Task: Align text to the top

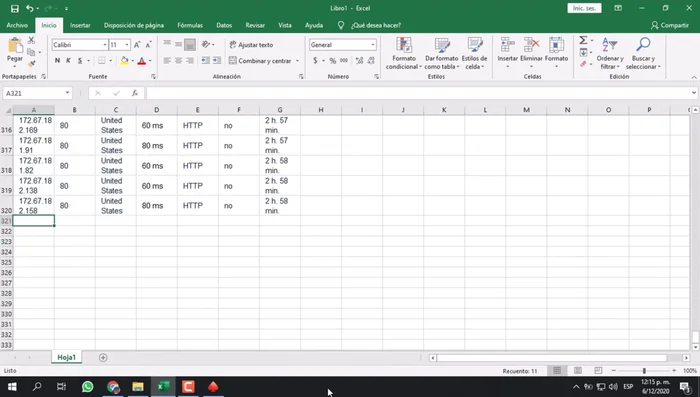Action: [167, 44]
